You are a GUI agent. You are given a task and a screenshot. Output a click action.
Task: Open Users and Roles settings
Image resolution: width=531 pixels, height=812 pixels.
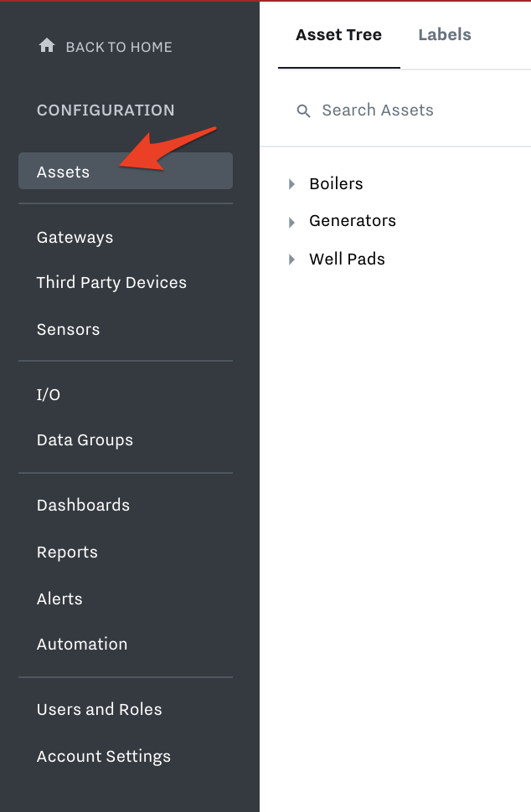99,709
